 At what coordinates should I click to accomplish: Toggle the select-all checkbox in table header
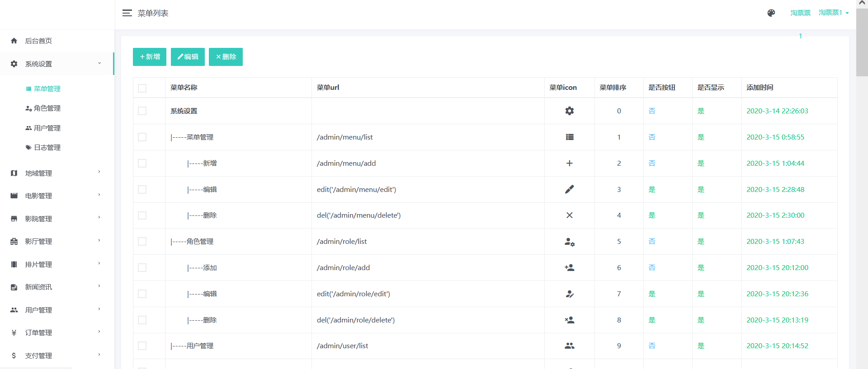click(x=142, y=88)
